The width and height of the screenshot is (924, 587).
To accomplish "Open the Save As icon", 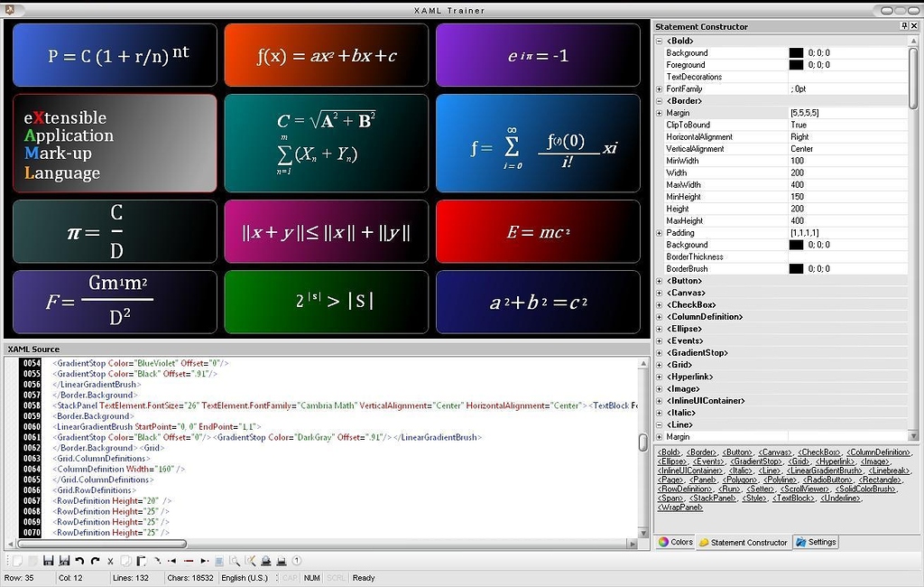I will tap(65, 561).
